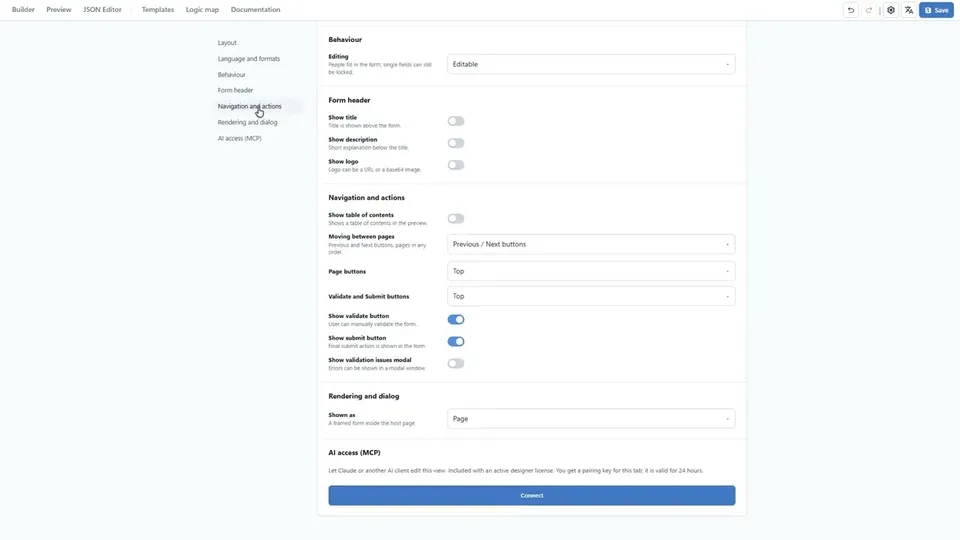960x540 pixels.
Task: Enable the Show table of contents toggle
Action: click(456, 219)
